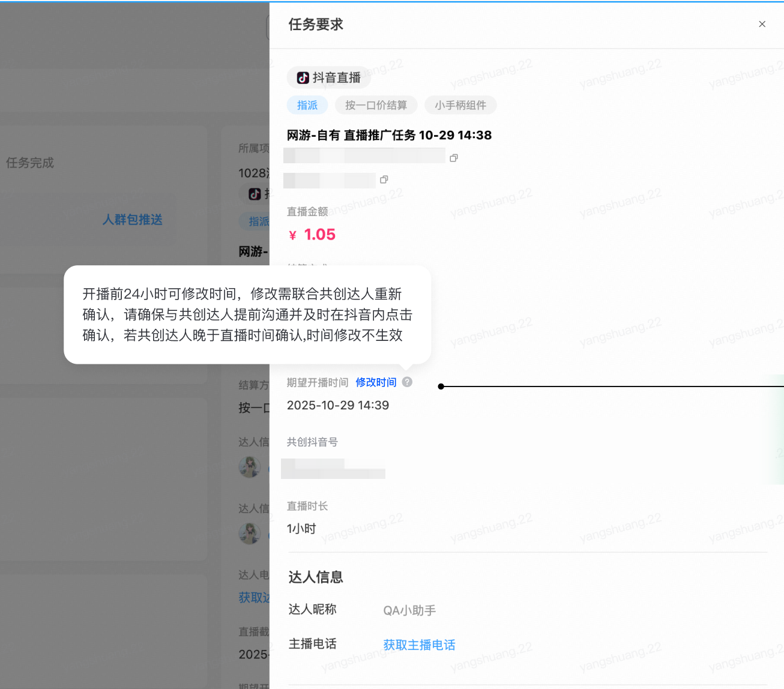This screenshot has height=689, width=784.
Task: Click 人群包推送 in the background page
Action: 132,220
